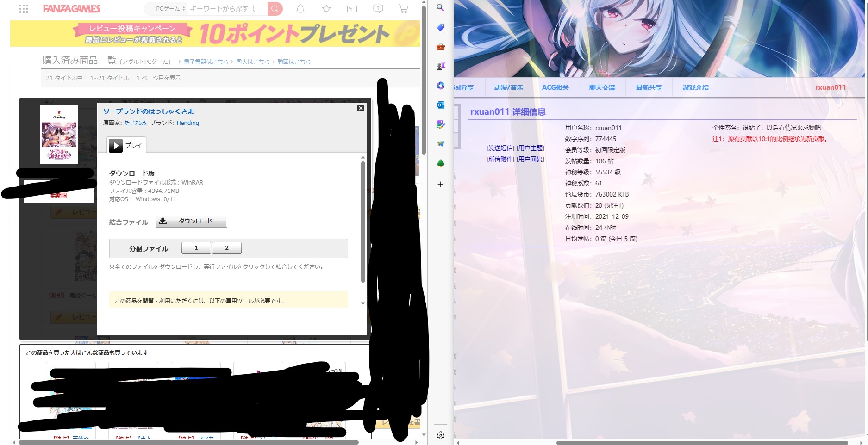Click 用户回复 link
Screen dimensions: 868x445
530,159
